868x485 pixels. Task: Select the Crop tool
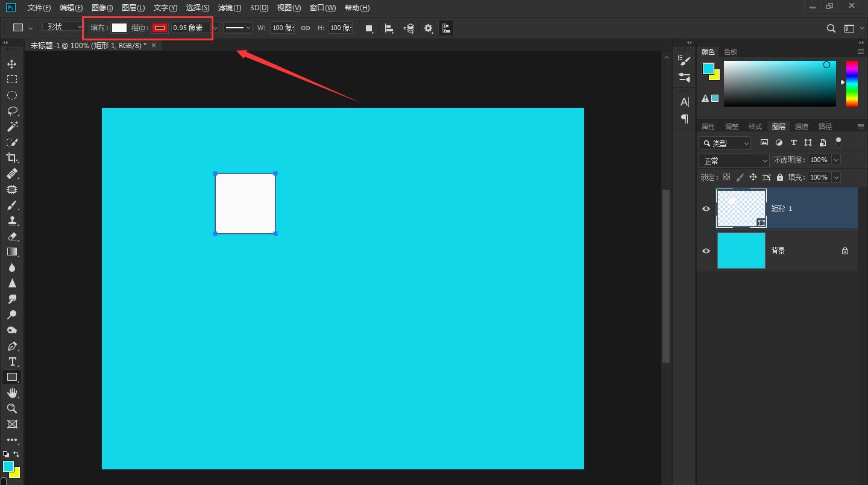click(x=11, y=158)
